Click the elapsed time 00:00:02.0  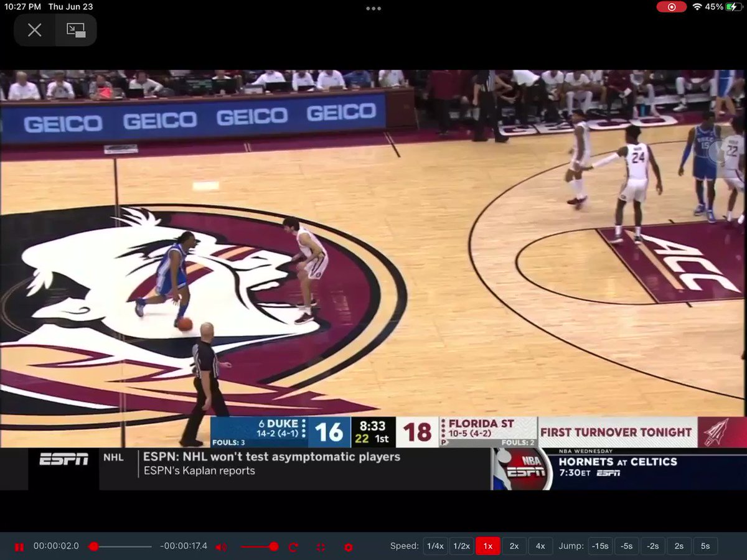56,546
